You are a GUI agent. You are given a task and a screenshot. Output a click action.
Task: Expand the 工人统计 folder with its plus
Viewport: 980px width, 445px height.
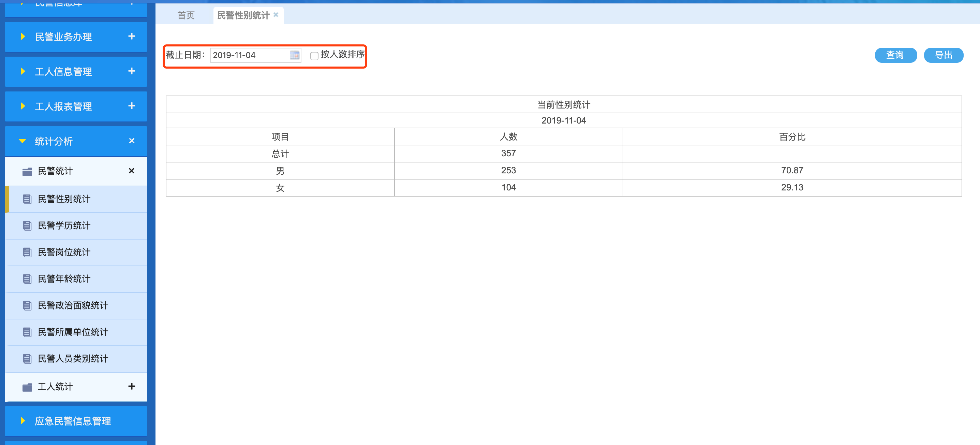(132, 386)
